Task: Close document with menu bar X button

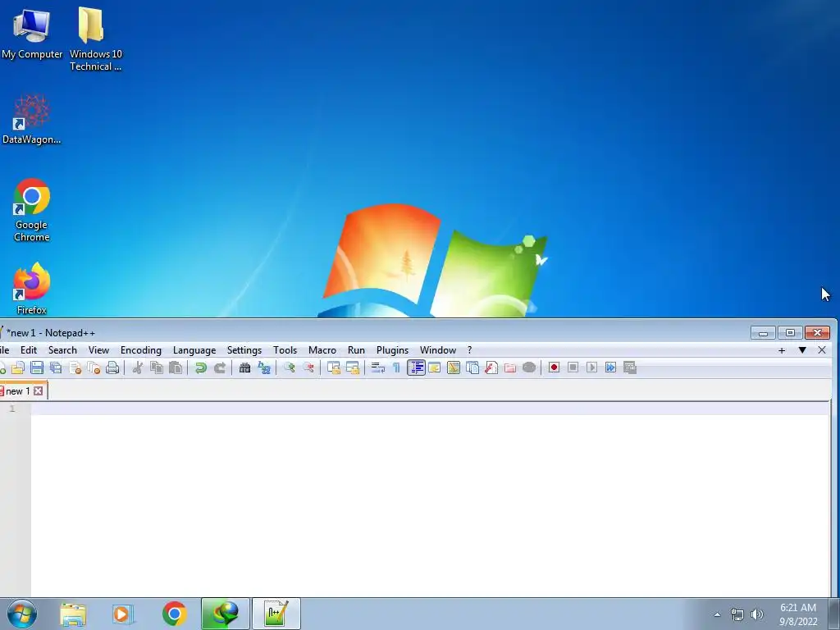Action: coord(822,350)
